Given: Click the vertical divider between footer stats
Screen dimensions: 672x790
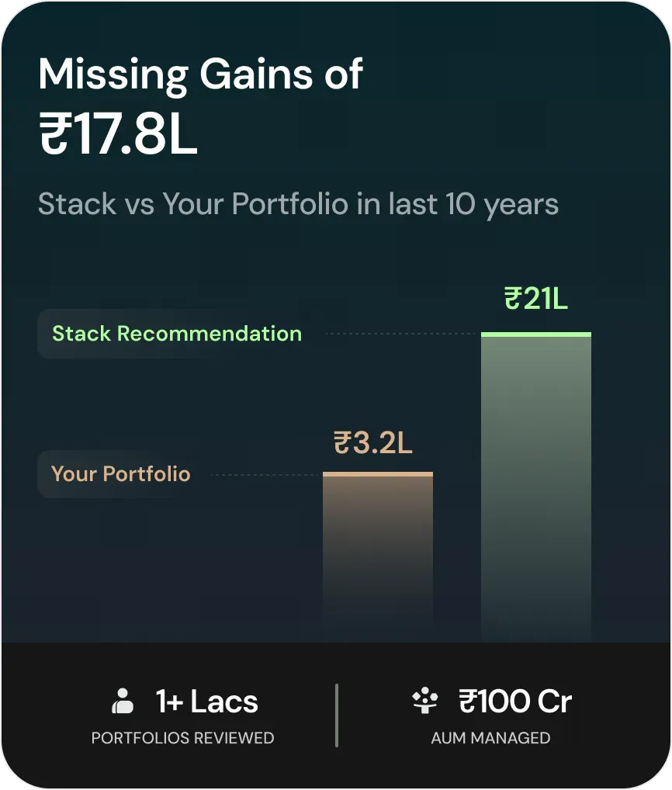Looking at the screenshot, I should tap(336, 715).
